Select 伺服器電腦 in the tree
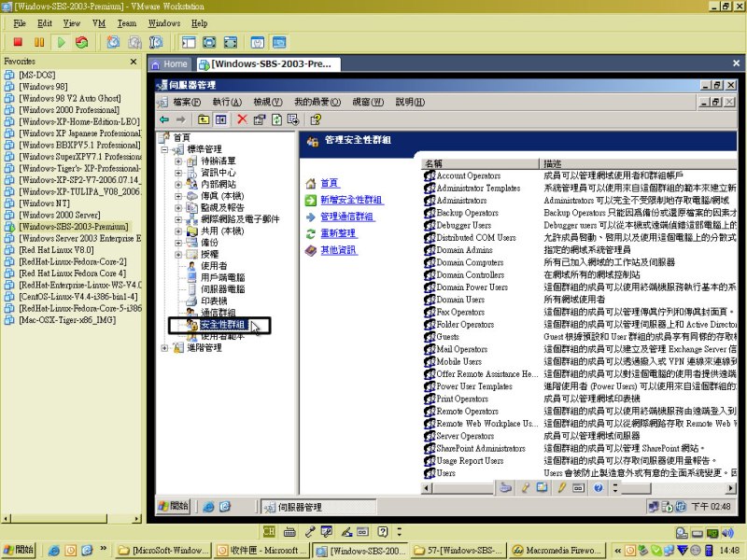 (222, 289)
